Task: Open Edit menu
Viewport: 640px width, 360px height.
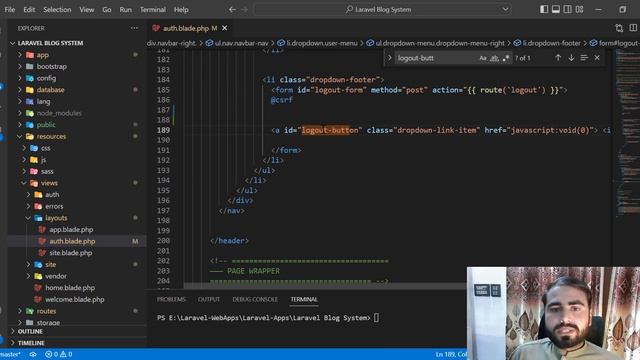Action: 29,9
